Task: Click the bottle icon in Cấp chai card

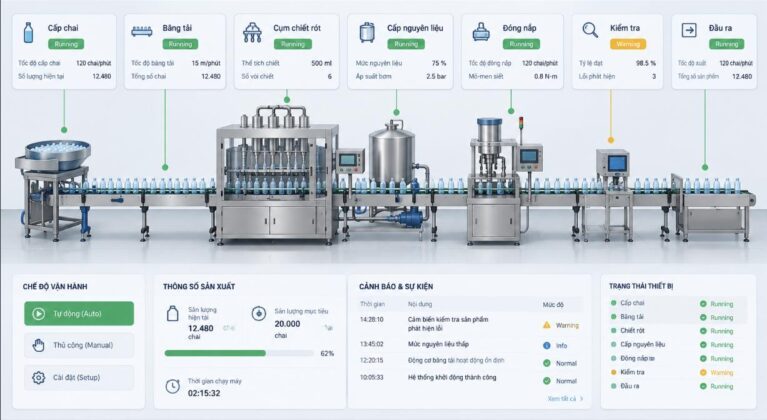Action: pyautogui.click(x=29, y=33)
